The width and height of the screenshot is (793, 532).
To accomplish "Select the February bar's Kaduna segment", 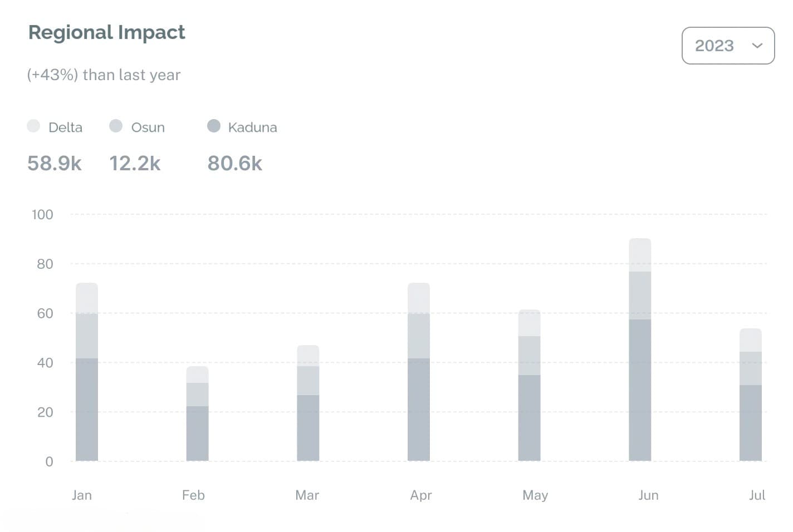I will pos(197,433).
